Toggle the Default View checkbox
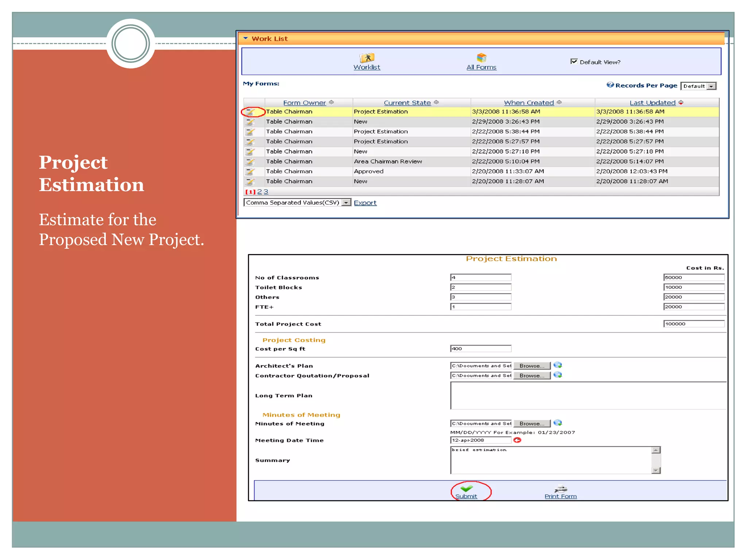 pos(574,62)
